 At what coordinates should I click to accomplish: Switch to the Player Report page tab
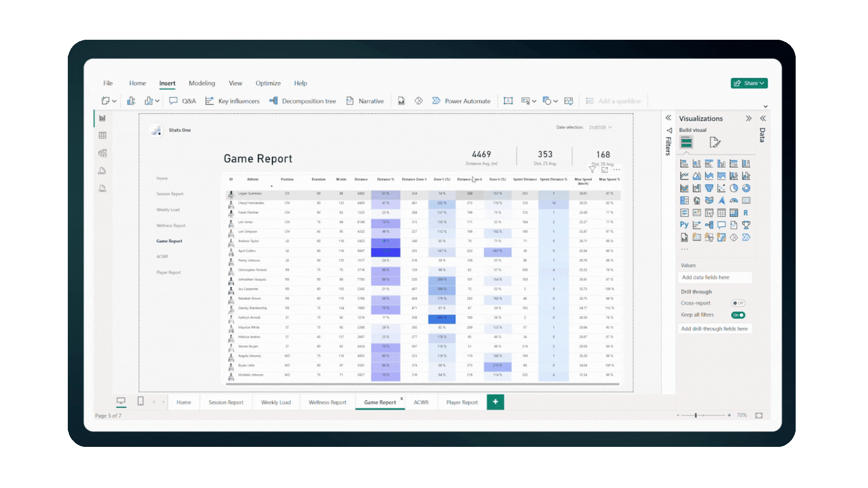pos(462,402)
